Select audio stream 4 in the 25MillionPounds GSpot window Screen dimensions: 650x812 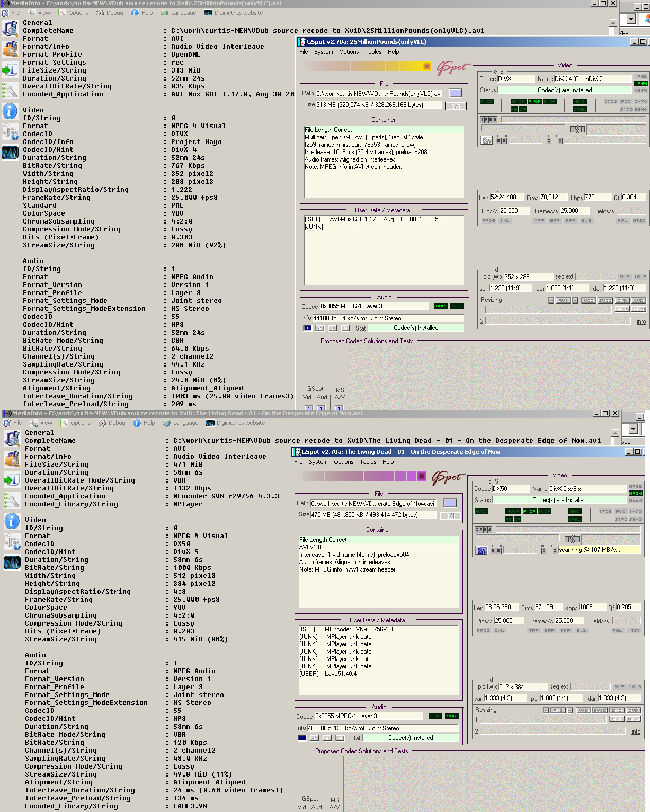click(x=345, y=328)
